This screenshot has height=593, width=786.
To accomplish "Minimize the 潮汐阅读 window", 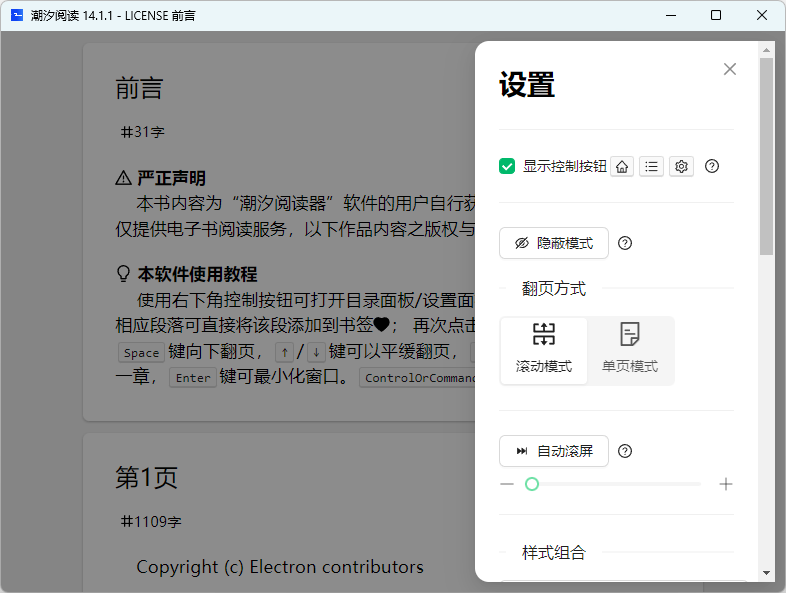I will [x=671, y=16].
